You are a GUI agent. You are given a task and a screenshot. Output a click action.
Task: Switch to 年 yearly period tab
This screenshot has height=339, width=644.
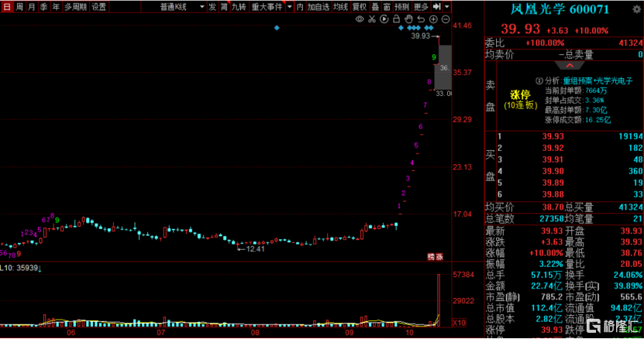click(57, 6)
